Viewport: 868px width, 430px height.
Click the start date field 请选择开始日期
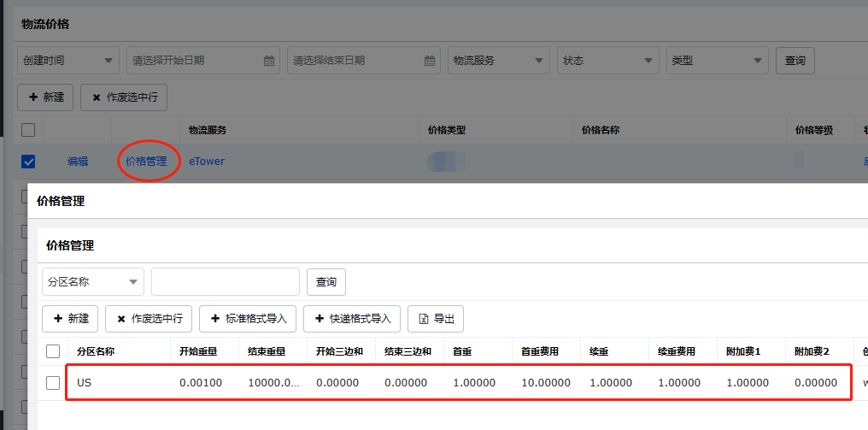click(203, 61)
